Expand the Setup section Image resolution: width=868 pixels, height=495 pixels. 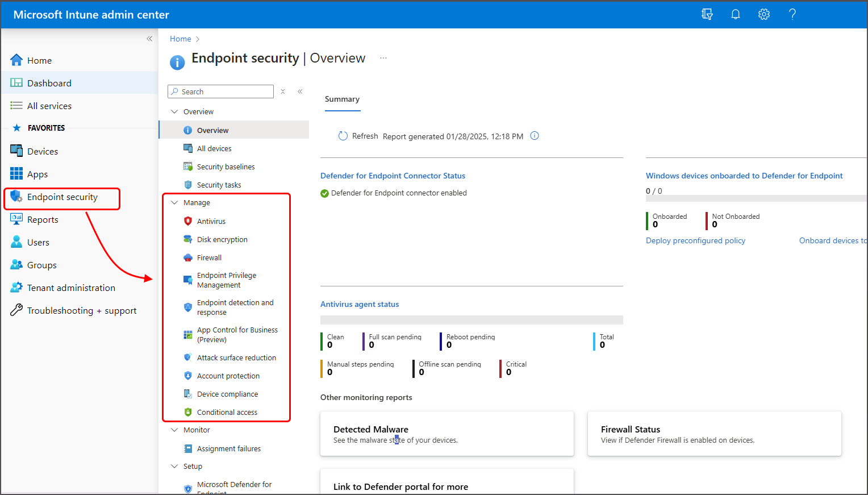point(175,466)
